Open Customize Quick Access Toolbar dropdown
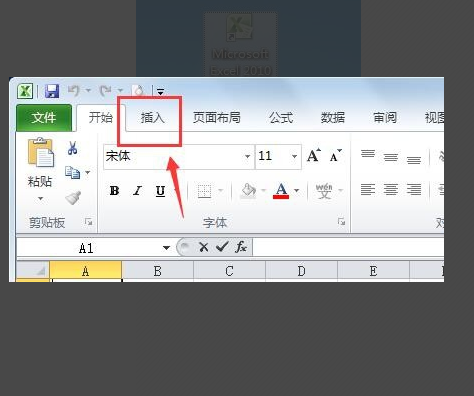Image resolution: width=474 pixels, height=396 pixels. pyautogui.click(x=160, y=91)
